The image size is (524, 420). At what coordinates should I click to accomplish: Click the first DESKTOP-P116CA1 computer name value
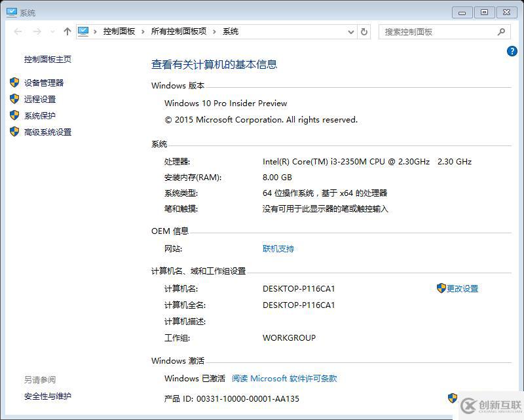[x=299, y=289]
